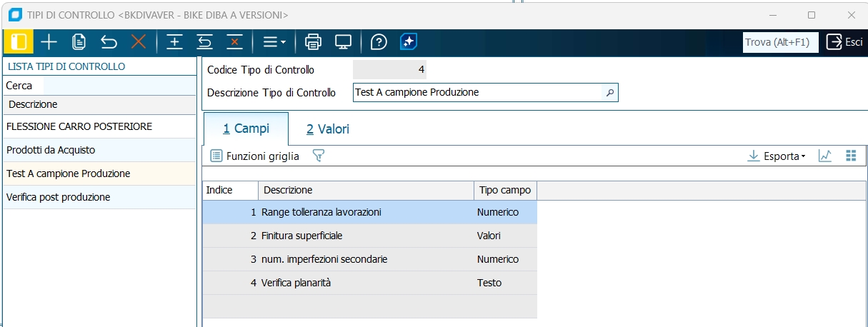The image size is (868, 327).
Task: Click the insert row icon in toolbar
Action: [x=174, y=42]
